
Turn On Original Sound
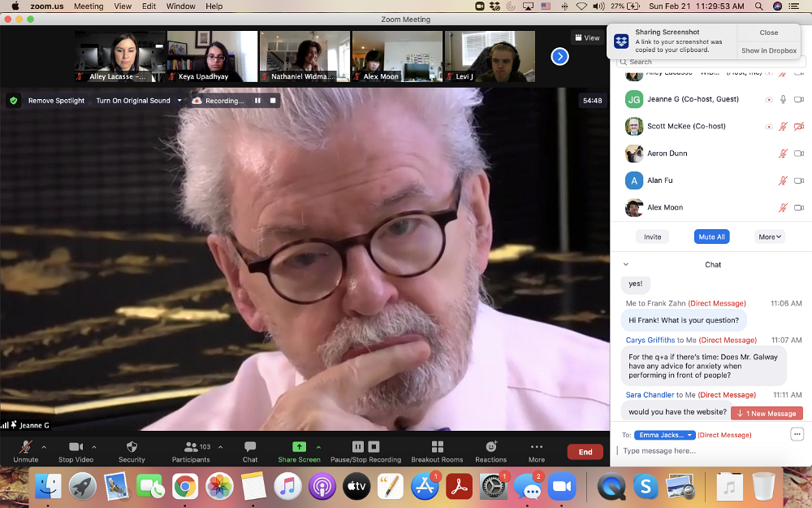click(132, 101)
